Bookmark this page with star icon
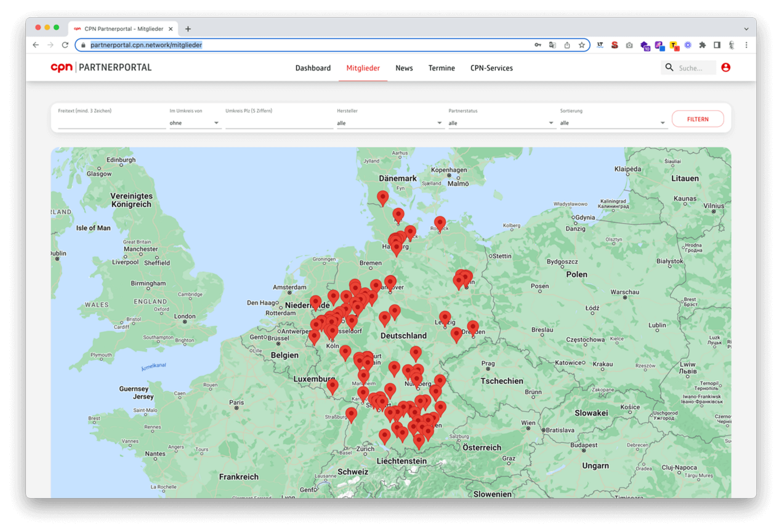Screen dimensions: 782x532 582,45
